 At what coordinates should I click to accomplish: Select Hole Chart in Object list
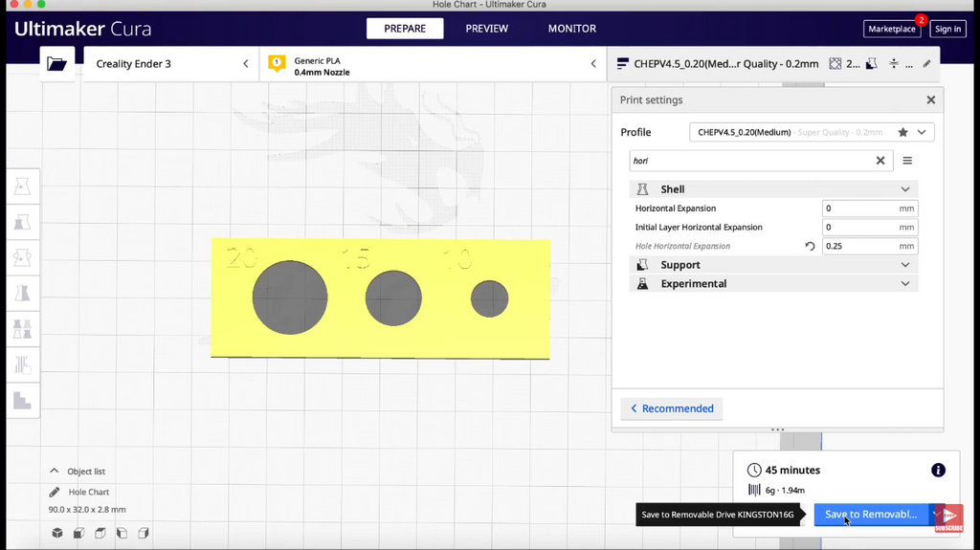(89, 492)
